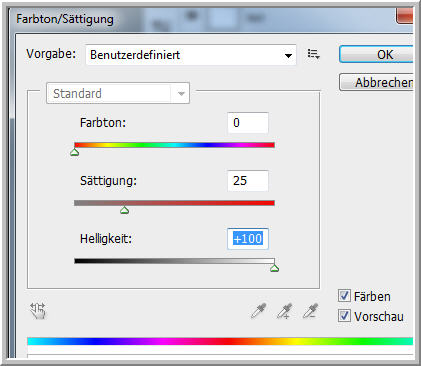Select the eyedropper tool
This screenshot has width=421, height=366.
pos(258,311)
